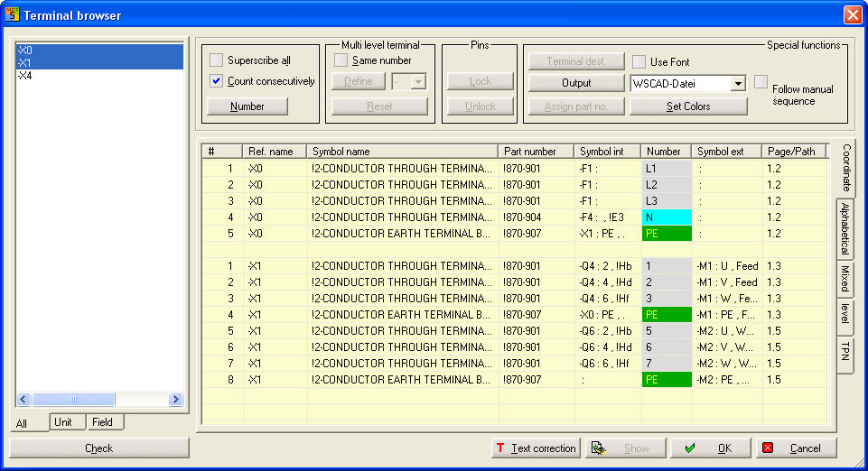Uncheck Count consecutively
868x471 pixels.
coord(217,80)
